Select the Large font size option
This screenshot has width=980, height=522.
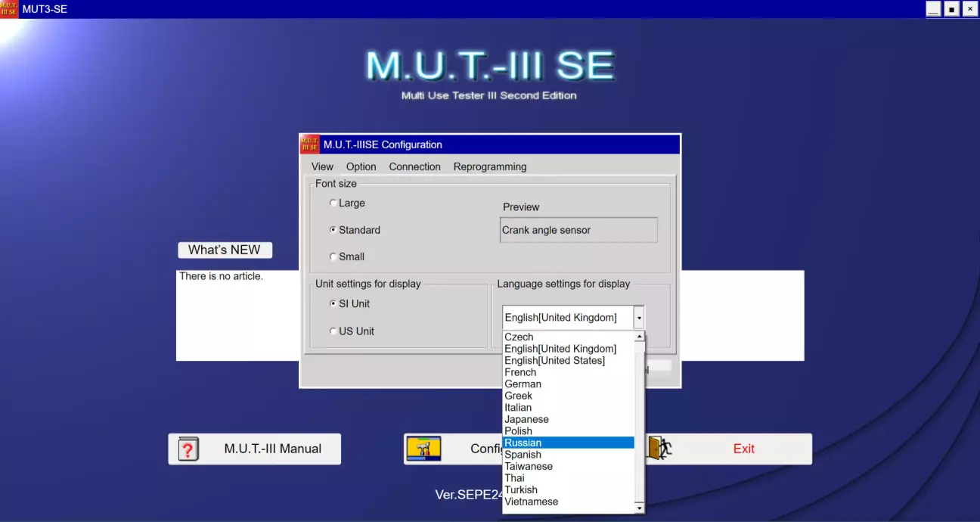click(333, 204)
